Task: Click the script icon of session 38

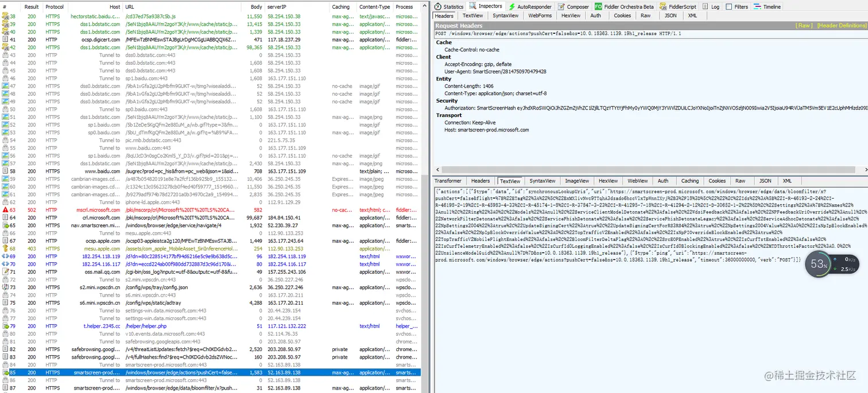Action: point(5,16)
